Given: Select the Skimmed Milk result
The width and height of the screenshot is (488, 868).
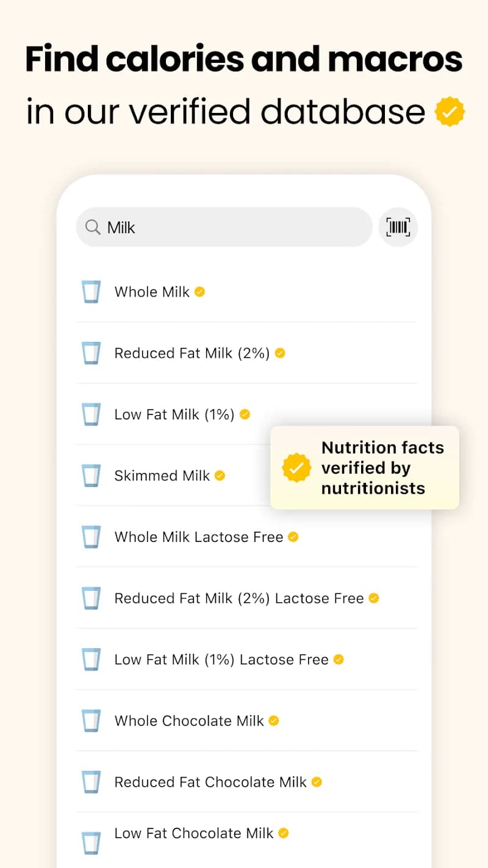Looking at the screenshot, I should 162,476.
